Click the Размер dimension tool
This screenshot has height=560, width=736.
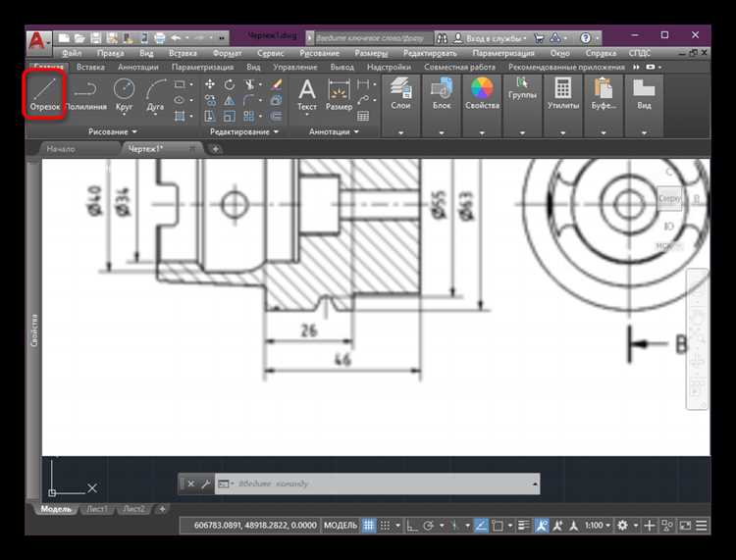pos(339,94)
